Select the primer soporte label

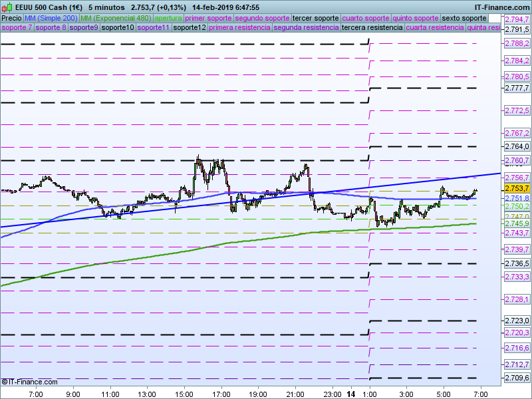click(x=208, y=18)
